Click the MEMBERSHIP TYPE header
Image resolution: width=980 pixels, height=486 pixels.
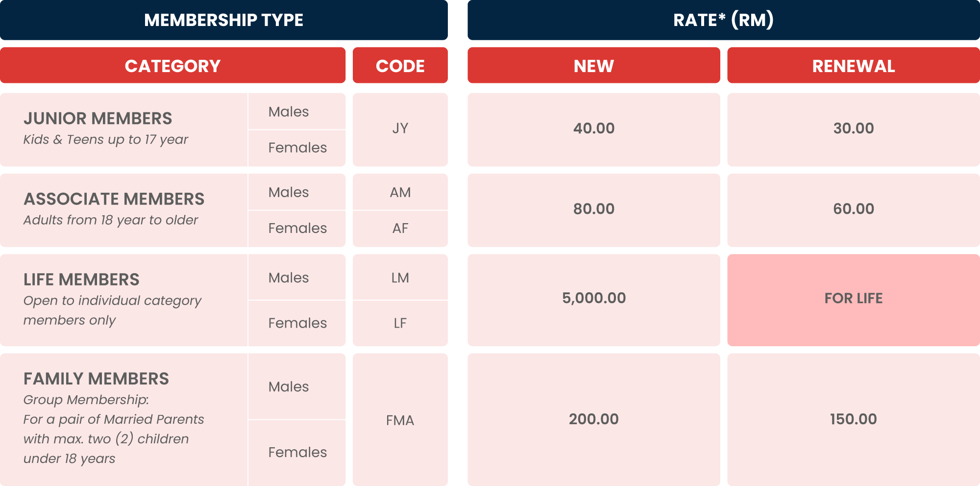pyautogui.click(x=224, y=20)
